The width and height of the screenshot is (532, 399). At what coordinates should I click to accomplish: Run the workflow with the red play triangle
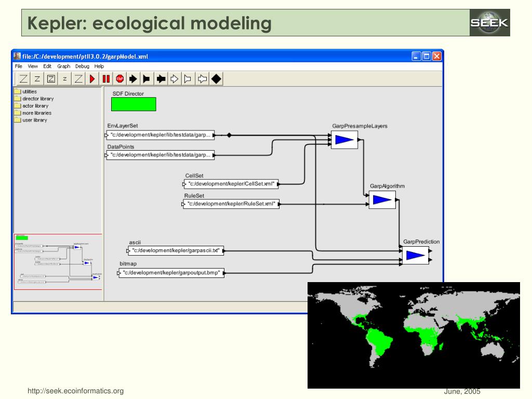tap(92, 79)
